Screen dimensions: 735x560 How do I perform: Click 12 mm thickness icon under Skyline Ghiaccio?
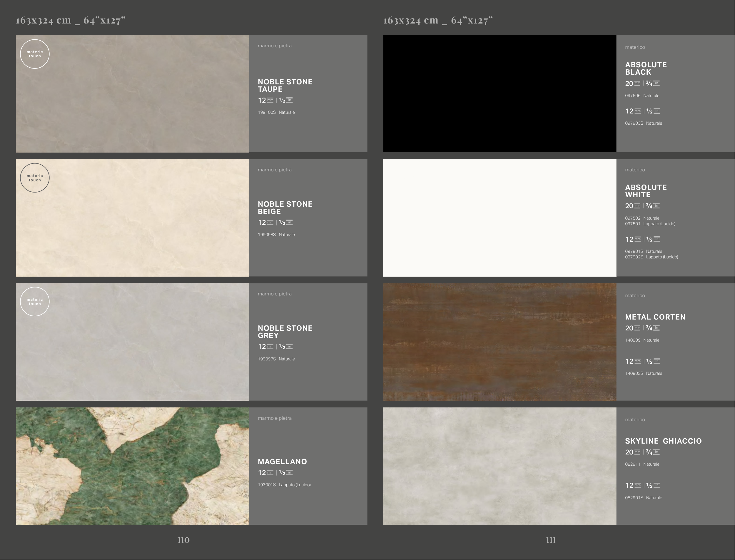637,485
